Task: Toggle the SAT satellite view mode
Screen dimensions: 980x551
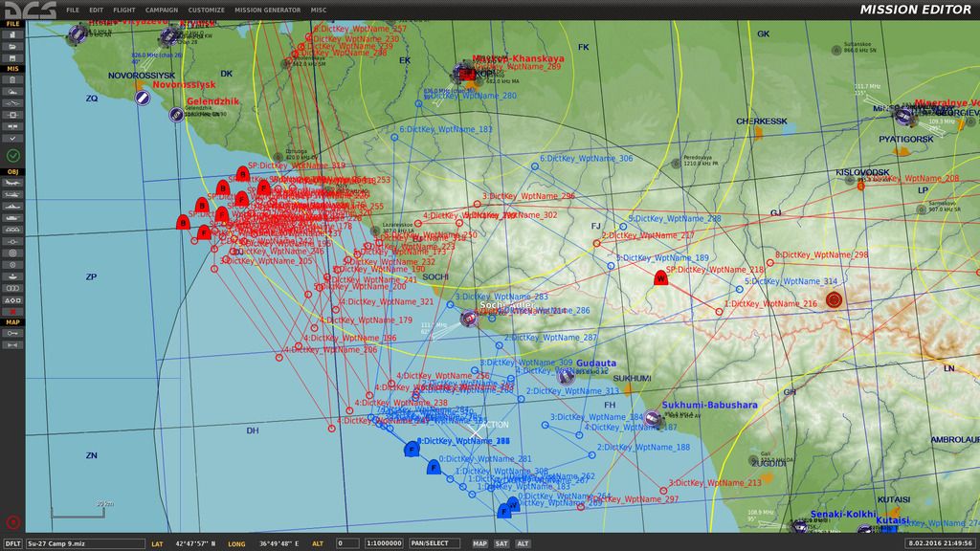Action: (x=501, y=543)
